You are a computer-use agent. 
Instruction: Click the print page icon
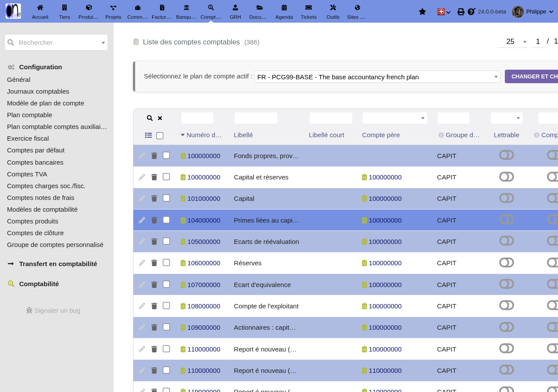pyautogui.click(x=461, y=12)
